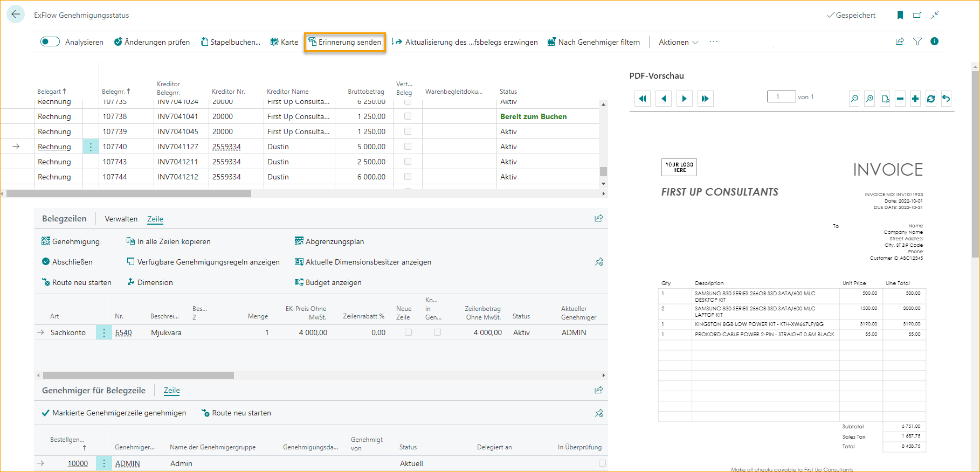980x472 pixels.
Task: Click the PDF page number field
Action: point(781,96)
